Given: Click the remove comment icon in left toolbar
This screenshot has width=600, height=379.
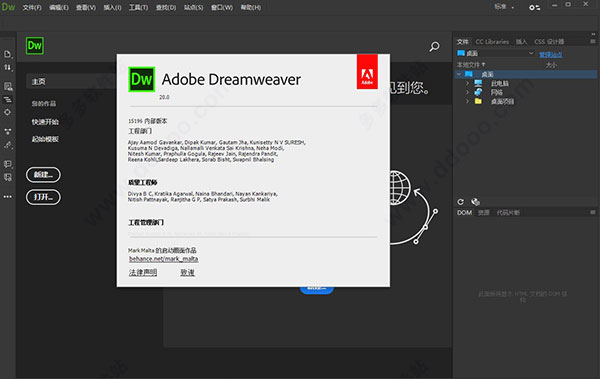Looking at the screenshot, I should tap(8, 177).
